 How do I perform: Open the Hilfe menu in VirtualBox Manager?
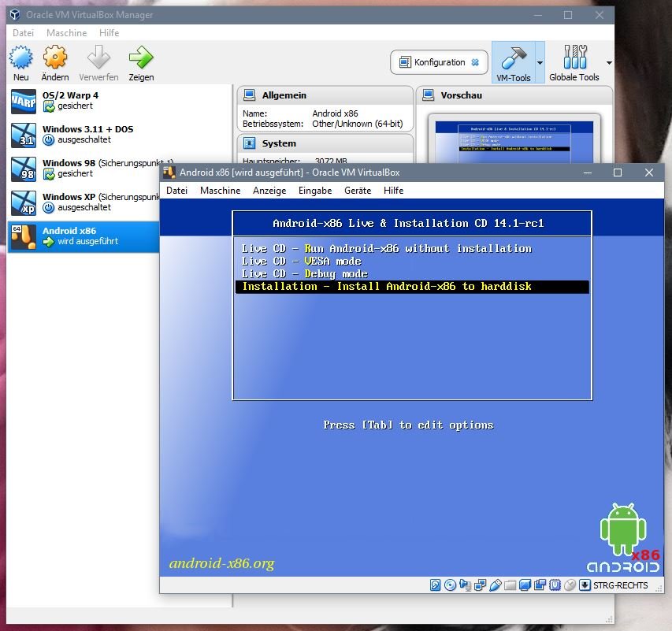pos(109,33)
